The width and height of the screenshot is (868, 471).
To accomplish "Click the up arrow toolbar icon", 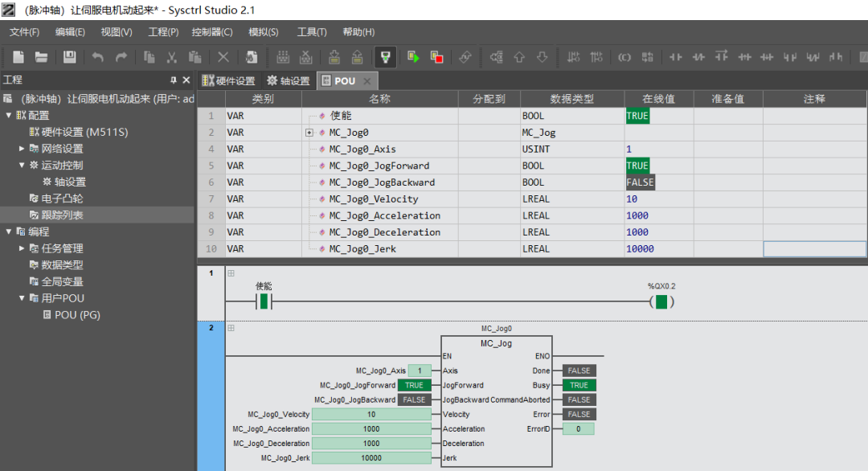I will pyautogui.click(x=519, y=57).
